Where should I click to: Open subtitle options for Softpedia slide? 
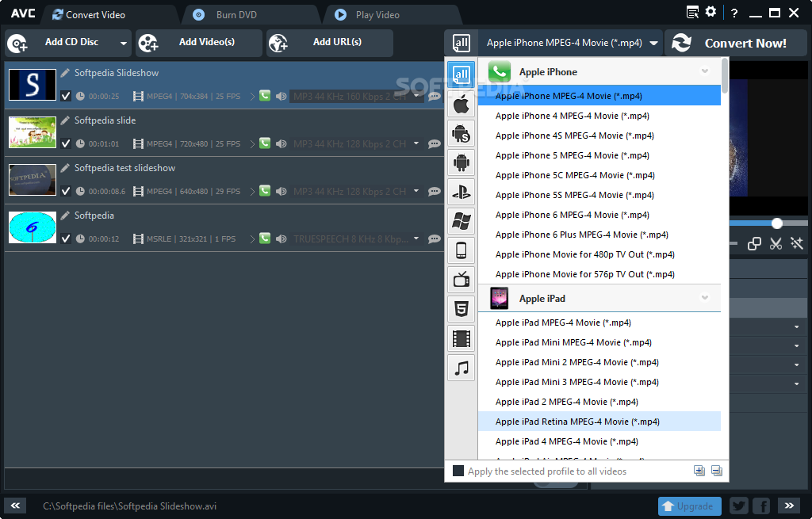click(434, 144)
